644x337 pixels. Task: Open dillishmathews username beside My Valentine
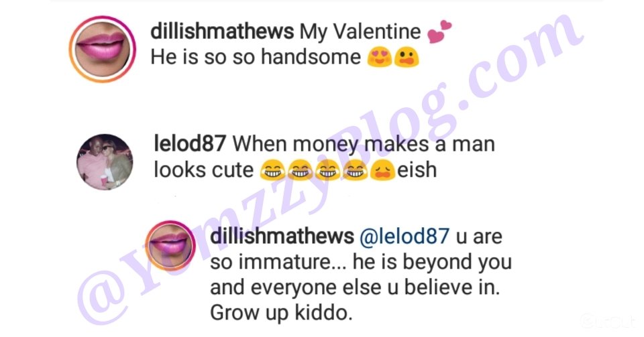[x=222, y=31]
